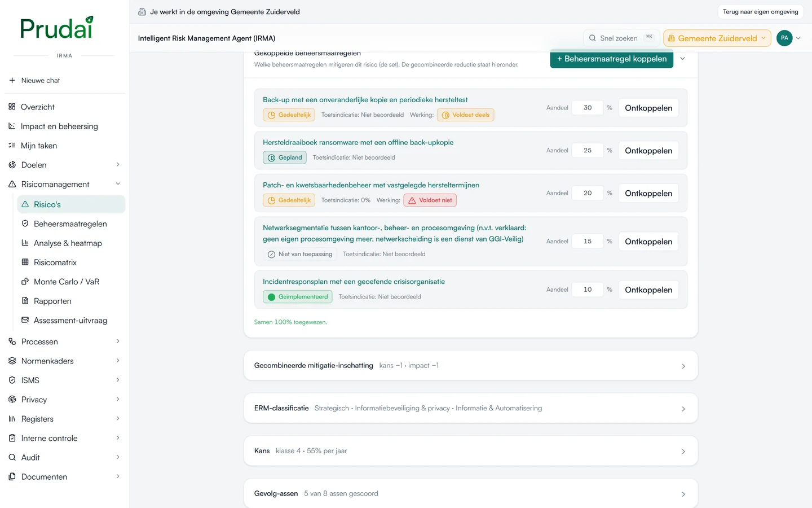812x508 pixels.
Task: Click the Registers books icon
Action: [x=12, y=419]
